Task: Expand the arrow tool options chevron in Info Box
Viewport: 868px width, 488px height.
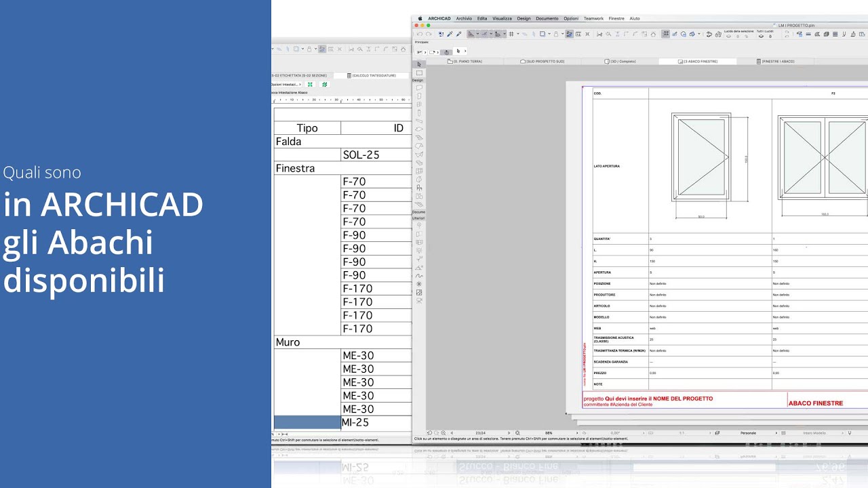Action: [x=465, y=51]
